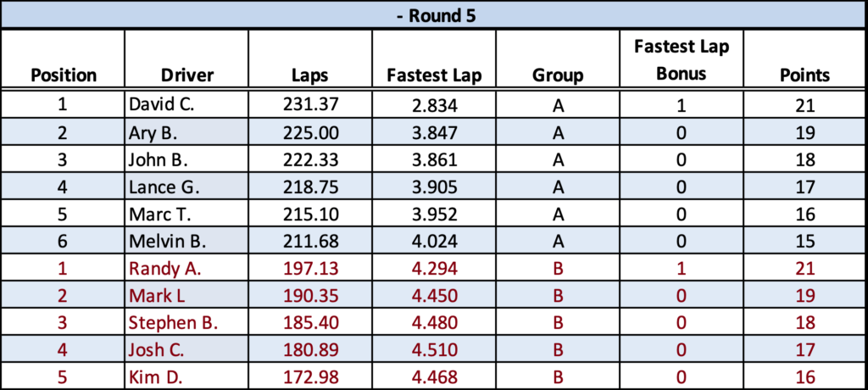
Task: Click Kim D.'s laps value 172.98
Action: point(309,376)
